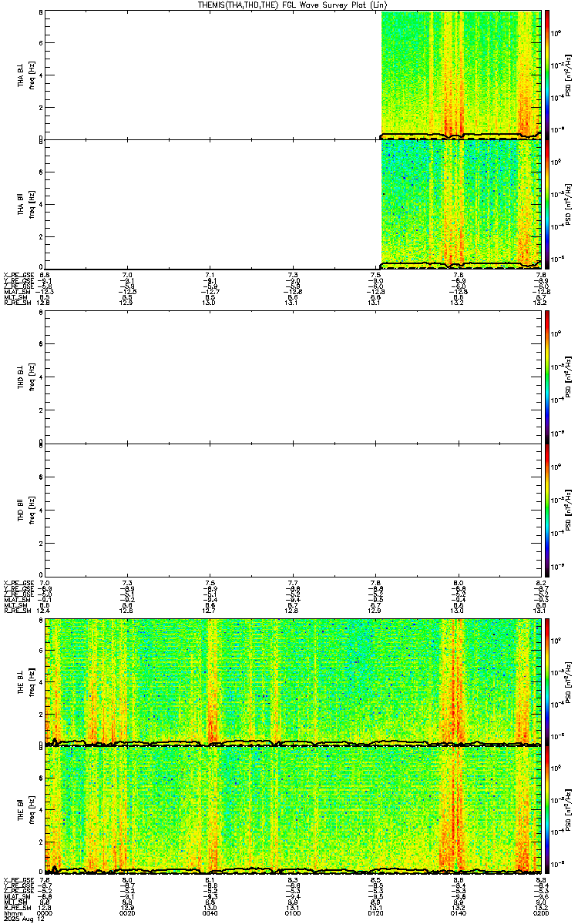Click PSD units label beside THE B-parallel color bar
Viewport: 578px width, 924px height.
coord(569,810)
